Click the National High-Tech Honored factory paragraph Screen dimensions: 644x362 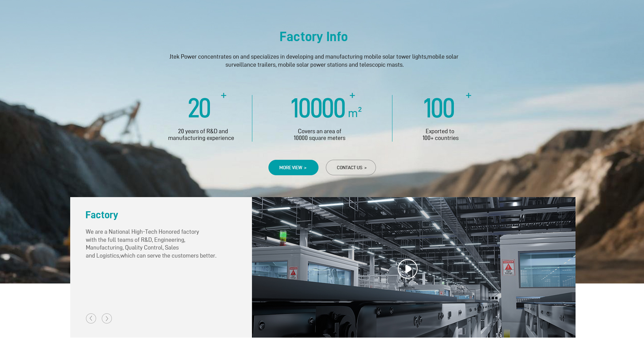pos(150,244)
